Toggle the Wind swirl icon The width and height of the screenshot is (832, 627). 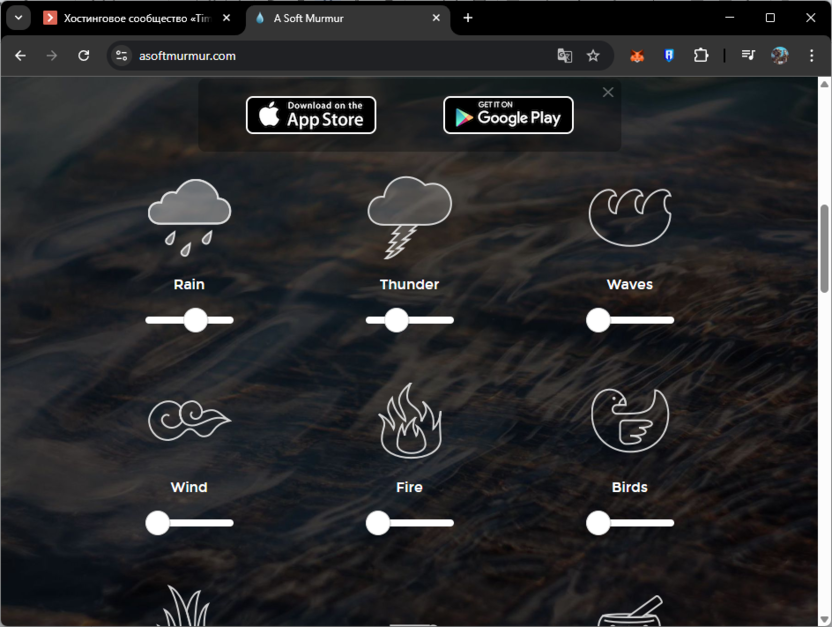coord(189,421)
